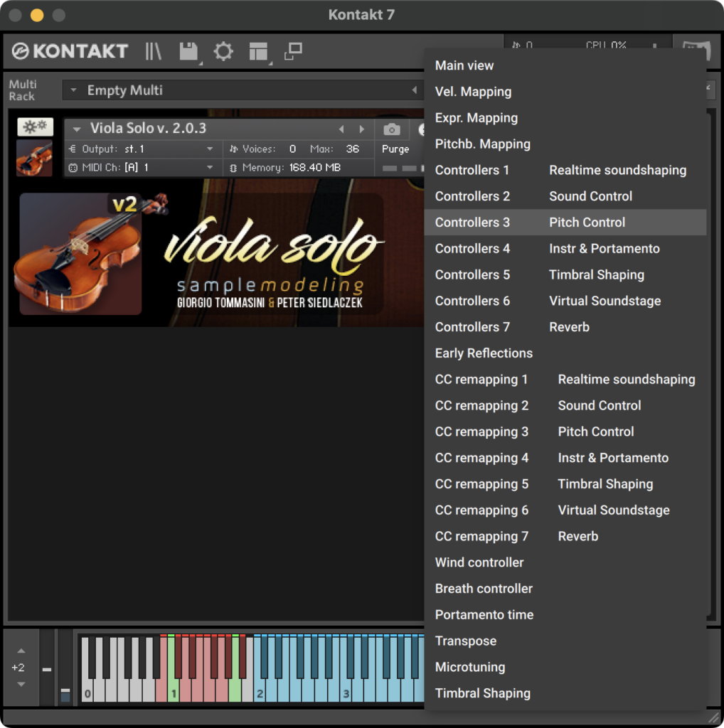This screenshot has width=724, height=728.
Task: Choose CC remapping 7 Reverb
Action: pyautogui.click(x=565, y=536)
